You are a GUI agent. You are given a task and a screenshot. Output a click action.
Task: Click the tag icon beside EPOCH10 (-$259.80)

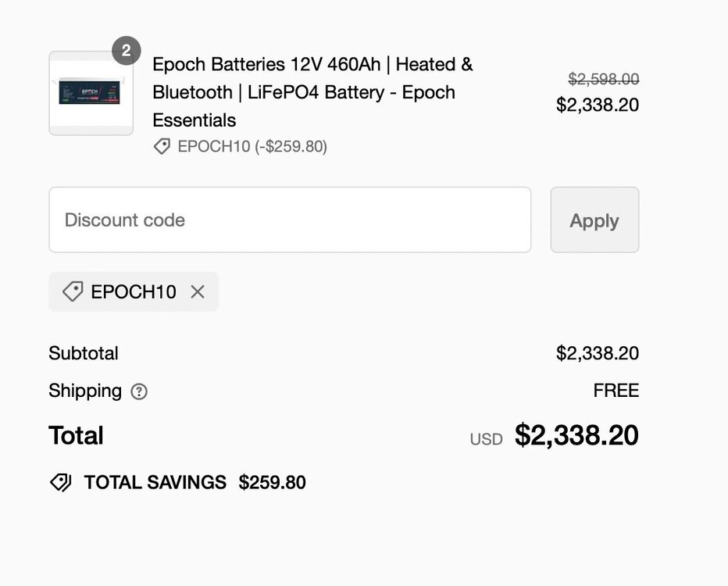click(x=162, y=146)
